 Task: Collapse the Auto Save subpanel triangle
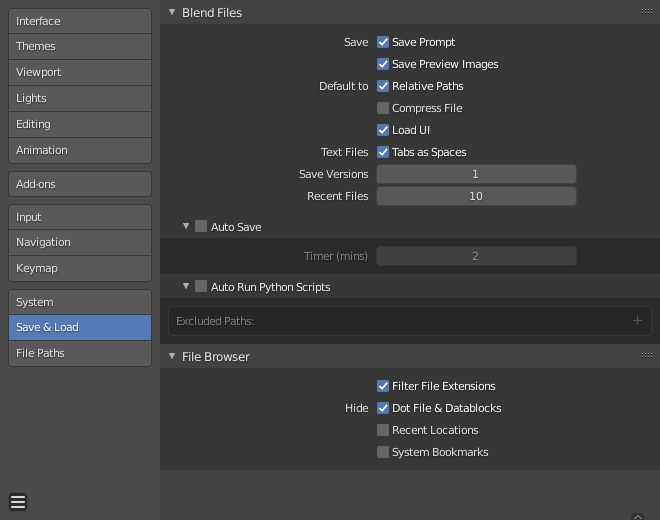[186, 226]
